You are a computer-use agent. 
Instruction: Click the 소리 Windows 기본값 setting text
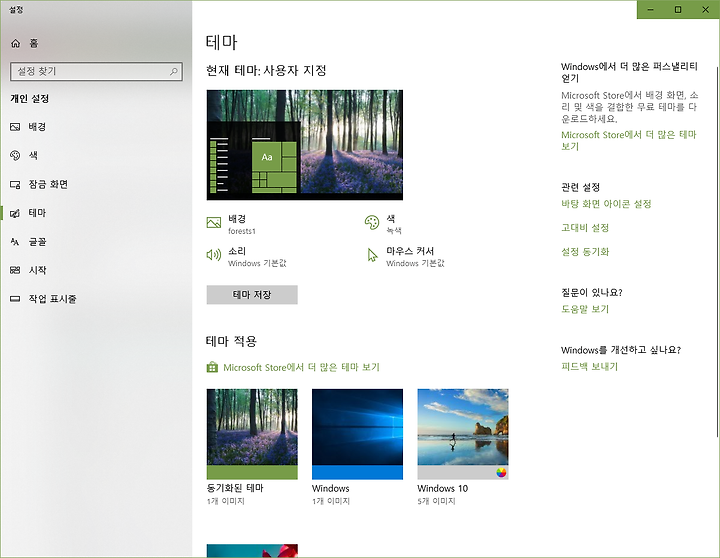[x=257, y=257]
